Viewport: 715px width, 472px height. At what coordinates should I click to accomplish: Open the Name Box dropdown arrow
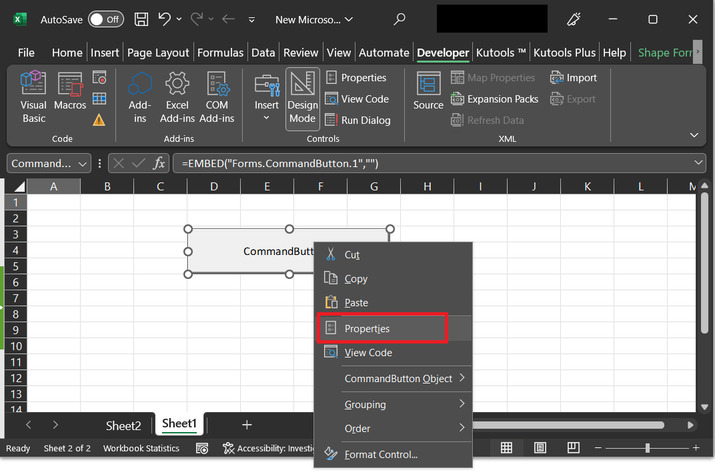83,163
